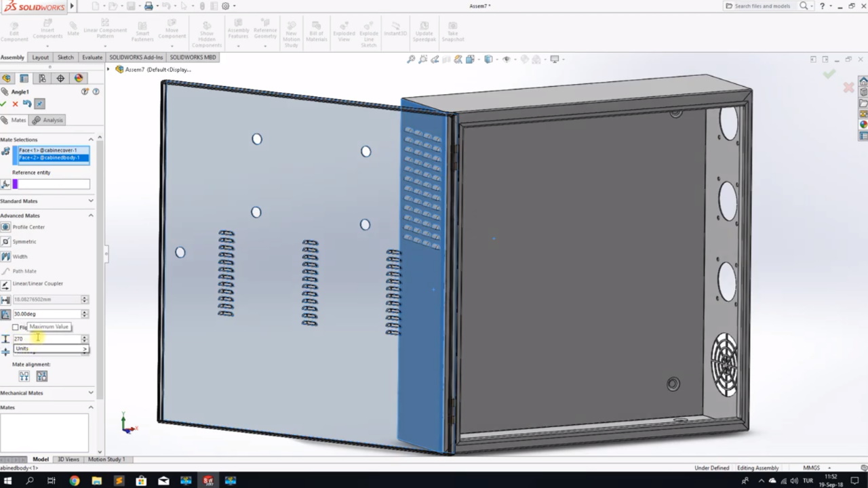The width and height of the screenshot is (868, 488).
Task: Collapse the Advanced Mates section
Action: point(91,215)
